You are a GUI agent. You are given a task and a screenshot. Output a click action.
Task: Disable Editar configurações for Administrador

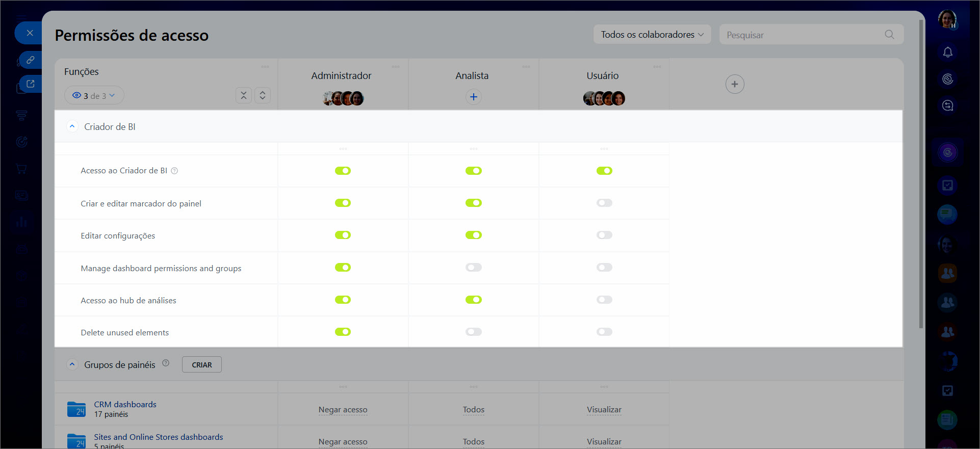click(x=343, y=235)
